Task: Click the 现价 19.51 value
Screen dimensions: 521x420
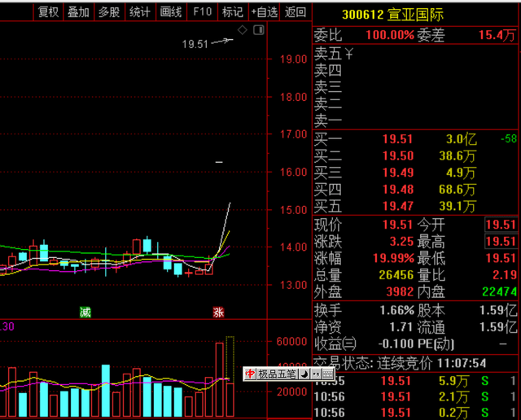Action: (x=398, y=225)
